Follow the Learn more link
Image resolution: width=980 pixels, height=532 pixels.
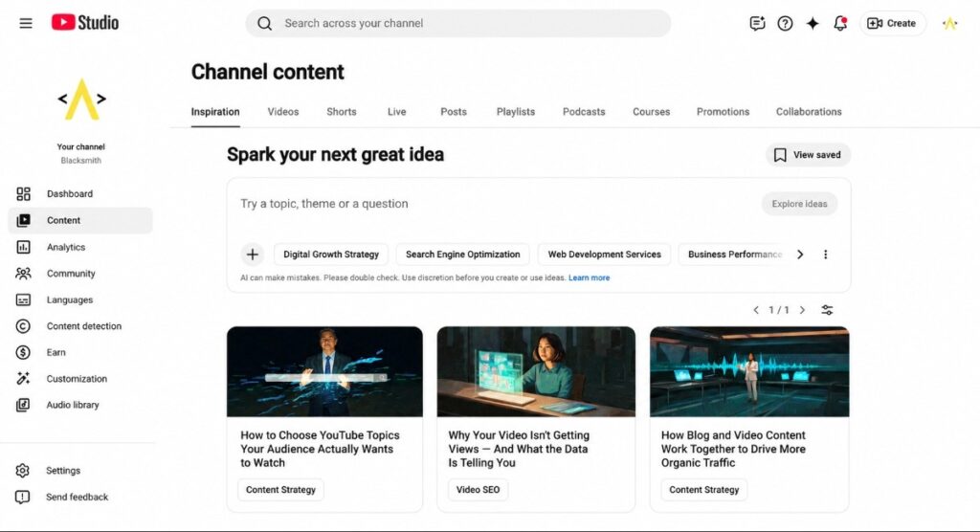click(589, 277)
